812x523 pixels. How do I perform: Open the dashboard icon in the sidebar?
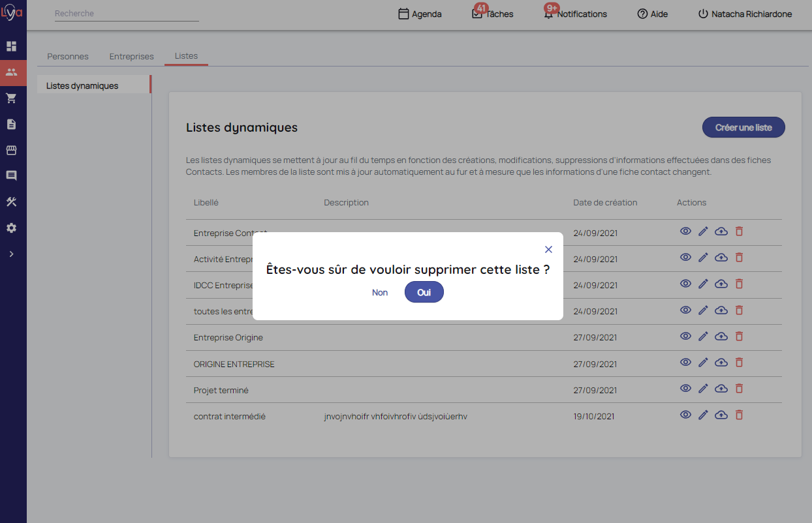11,46
